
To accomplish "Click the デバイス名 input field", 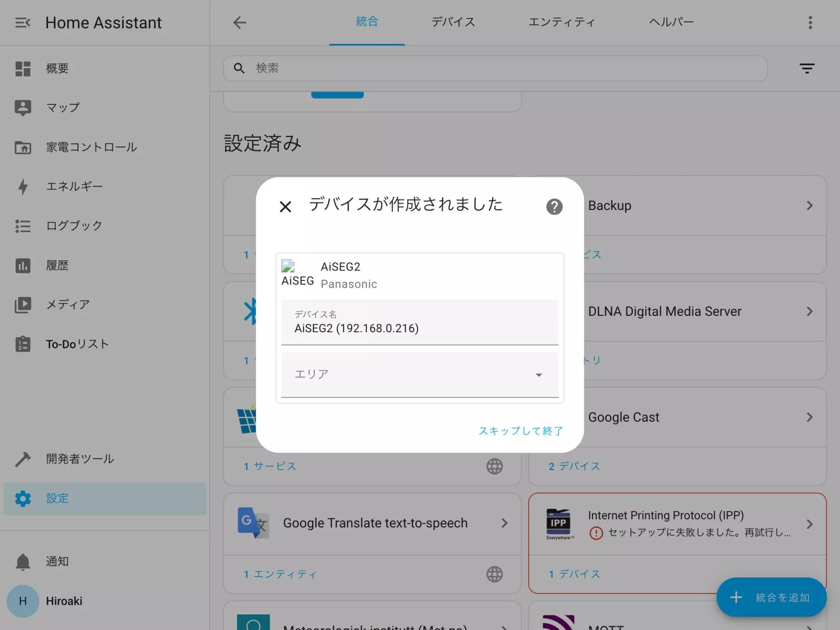I will tap(420, 323).
